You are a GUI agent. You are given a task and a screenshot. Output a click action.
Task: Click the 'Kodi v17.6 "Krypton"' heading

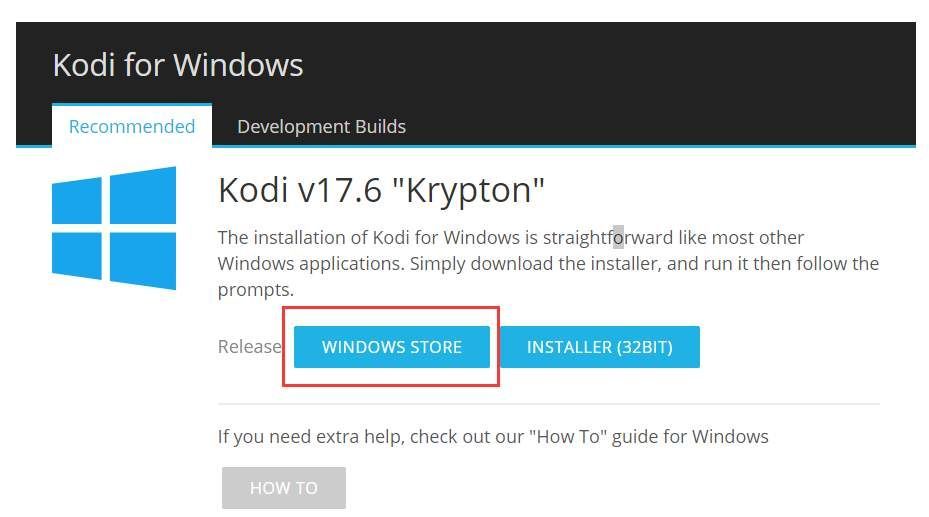point(381,191)
